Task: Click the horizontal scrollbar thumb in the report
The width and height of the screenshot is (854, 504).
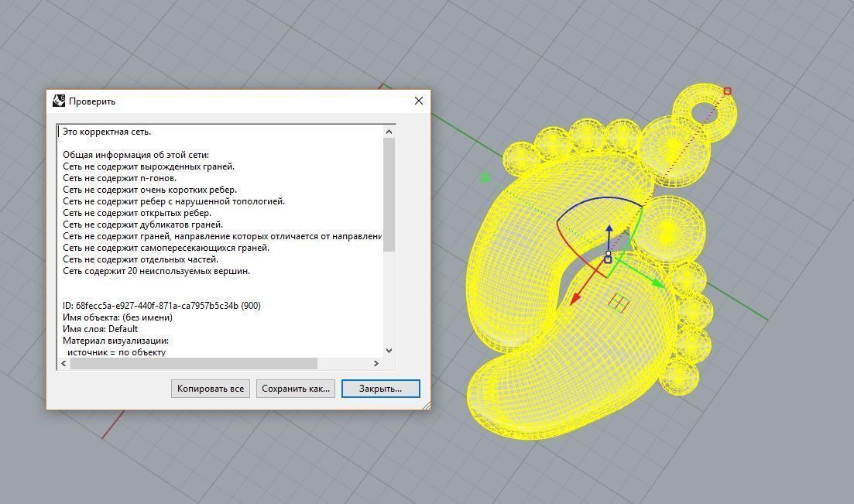Action: pos(194,363)
